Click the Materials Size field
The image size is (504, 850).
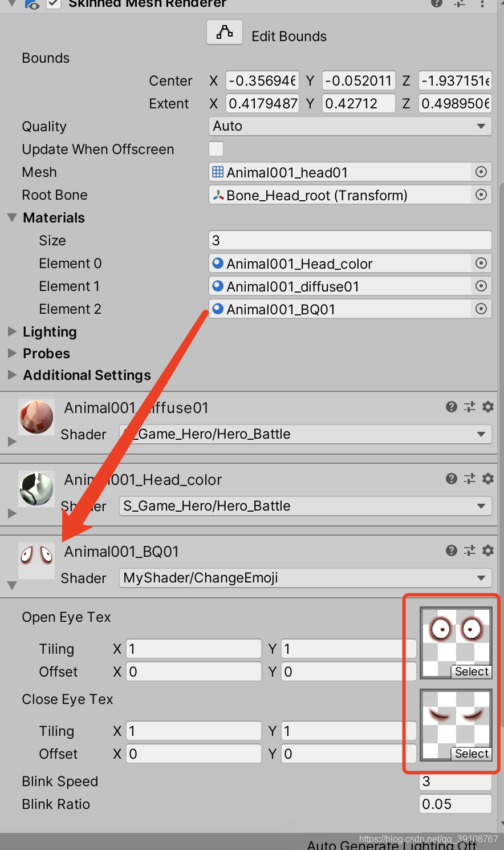tap(350, 240)
